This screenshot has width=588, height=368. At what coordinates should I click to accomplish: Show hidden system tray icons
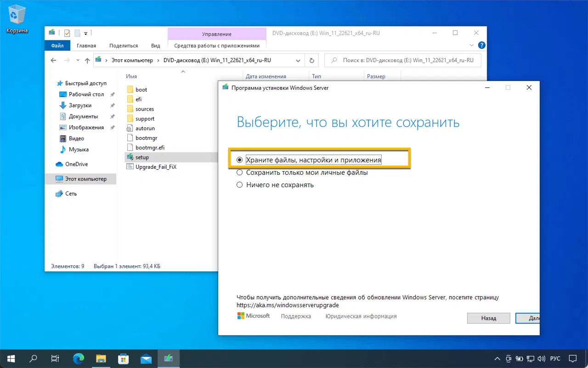tap(497, 358)
